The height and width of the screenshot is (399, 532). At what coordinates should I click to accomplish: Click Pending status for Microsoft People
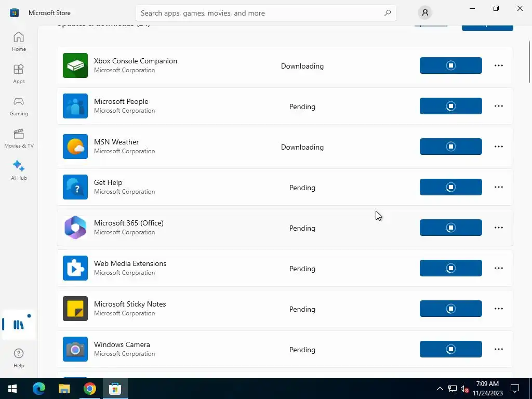click(302, 107)
